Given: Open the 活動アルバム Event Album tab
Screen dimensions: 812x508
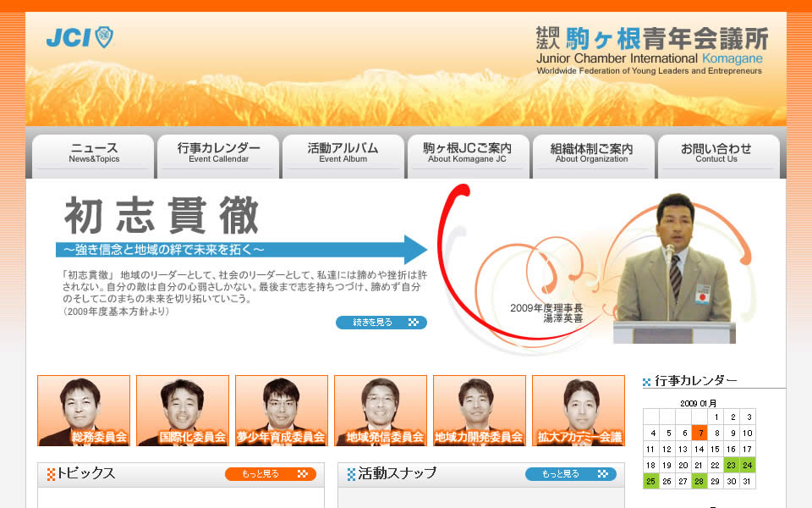Looking at the screenshot, I should [343, 156].
